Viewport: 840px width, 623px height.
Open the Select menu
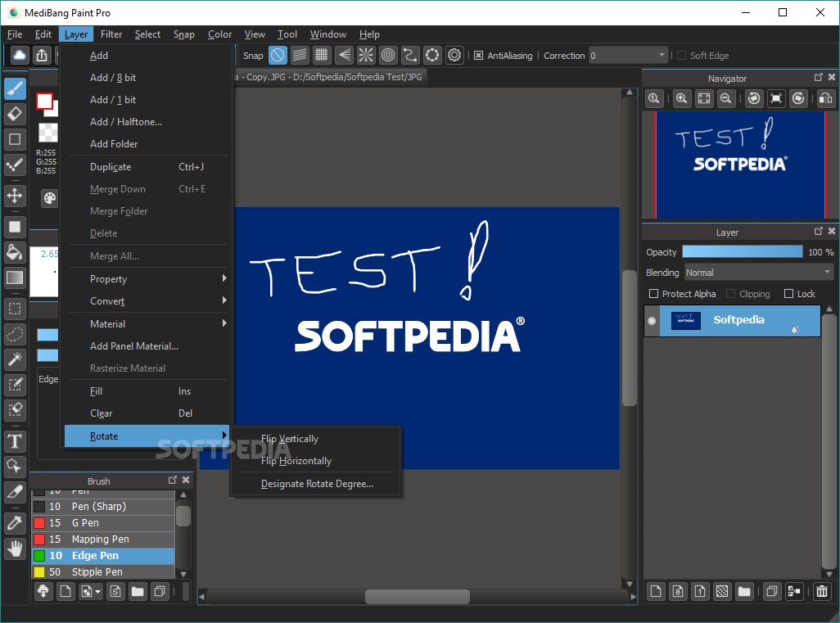coord(147,34)
